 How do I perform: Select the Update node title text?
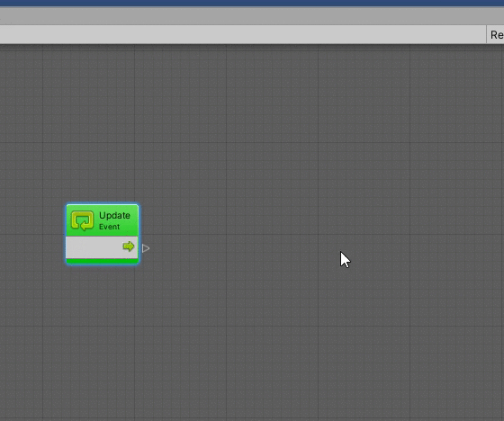tap(114, 215)
